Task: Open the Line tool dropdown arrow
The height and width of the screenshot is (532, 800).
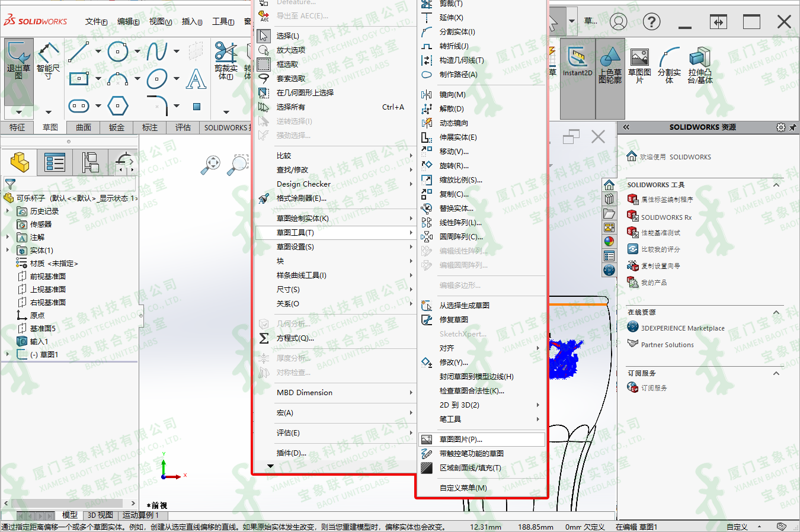Action: [x=98, y=52]
